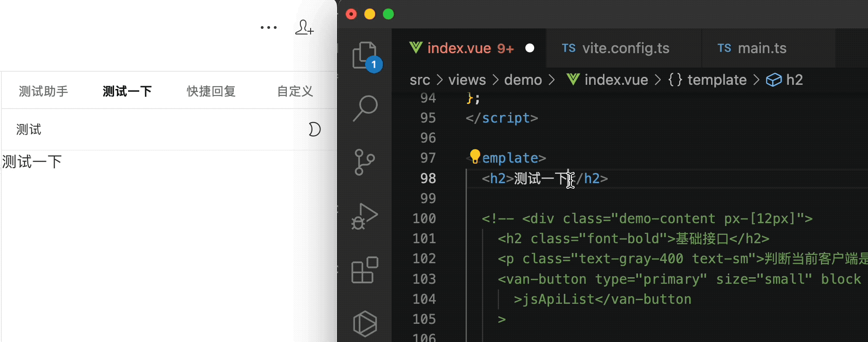Click the van-button code on line 103

(680, 279)
